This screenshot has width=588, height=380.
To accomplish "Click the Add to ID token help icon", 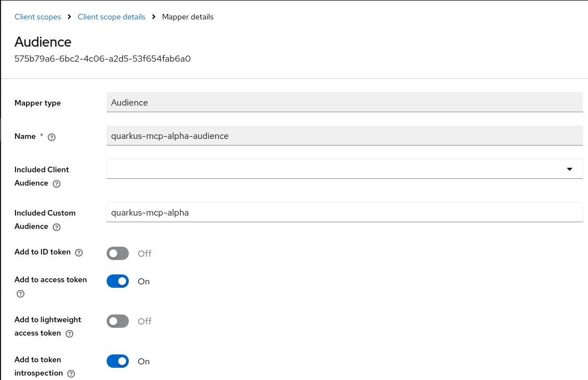I will [x=79, y=252].
